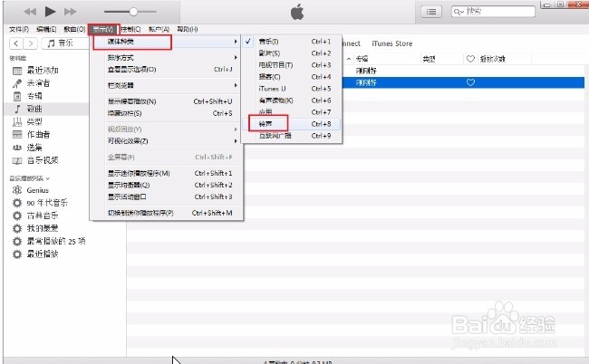This screenshot has width=589, height=364.
Task: Select checked 音乐(T) media kind
Action: 292,42
